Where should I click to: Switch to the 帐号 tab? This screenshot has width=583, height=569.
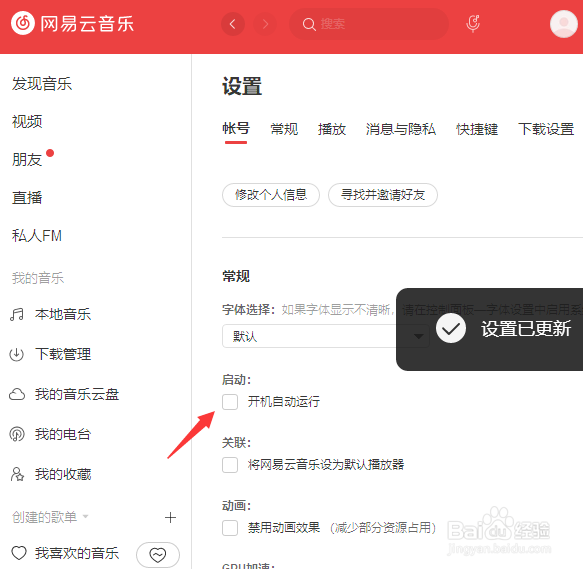(x=236, y=129)
